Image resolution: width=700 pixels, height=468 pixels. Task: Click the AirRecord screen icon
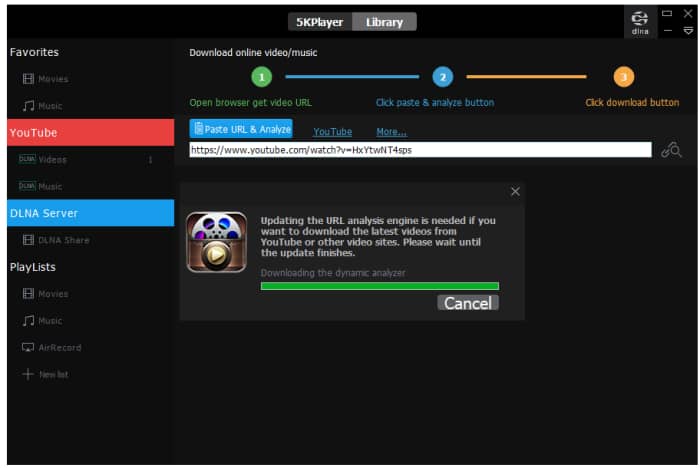click(28, 347)
